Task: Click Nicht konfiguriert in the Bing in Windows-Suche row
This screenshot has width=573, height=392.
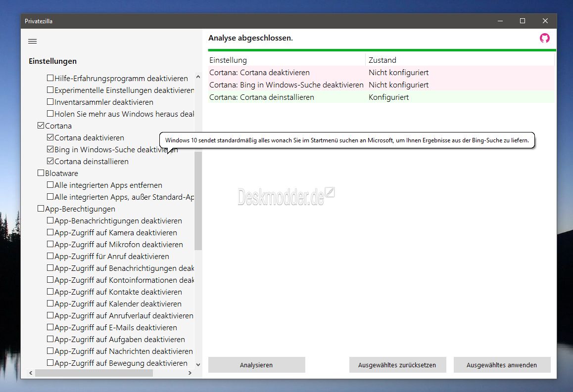Action: [x=398, y=85]
